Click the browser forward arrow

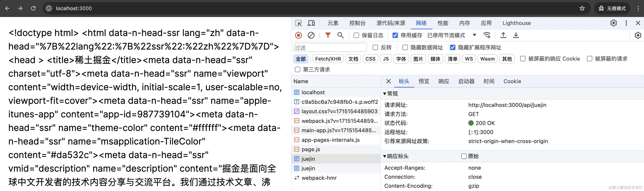(20, 8)
